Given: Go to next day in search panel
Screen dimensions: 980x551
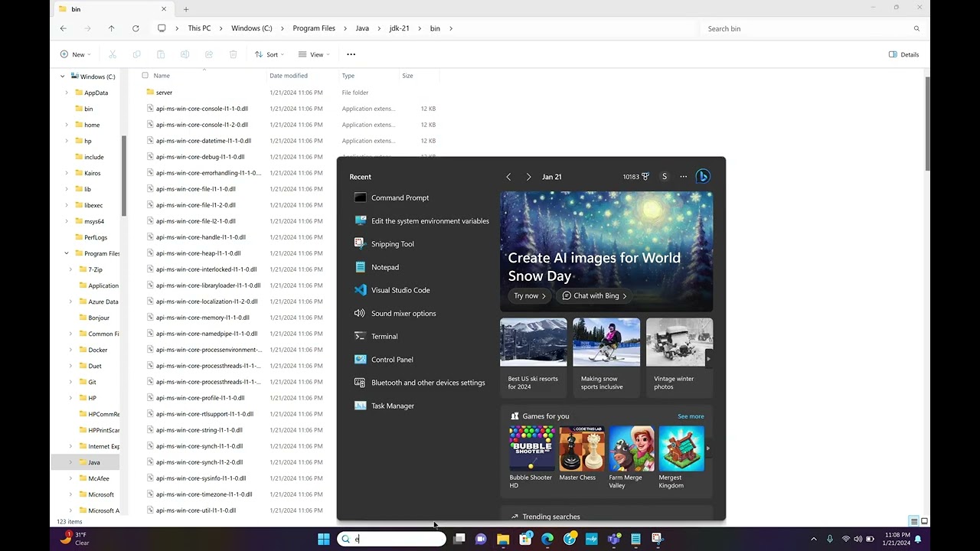Looking at the screenshot, I should click(x=528, y=177).
